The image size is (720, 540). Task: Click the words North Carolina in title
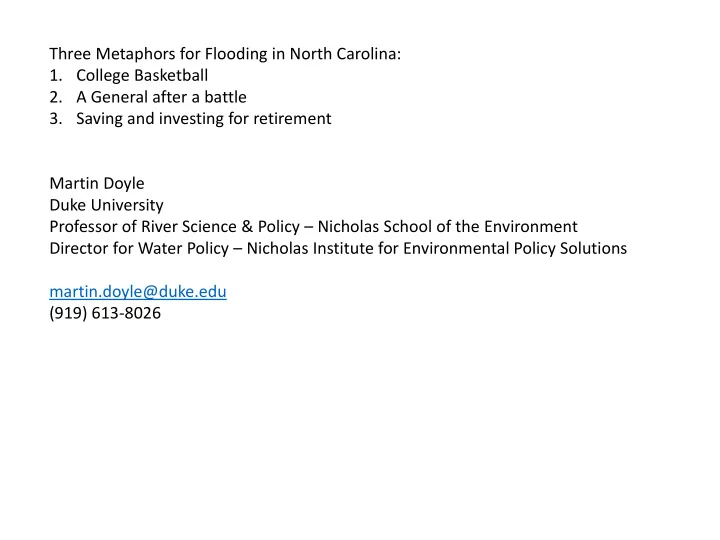pyautogui.click(x=345, y=54)
